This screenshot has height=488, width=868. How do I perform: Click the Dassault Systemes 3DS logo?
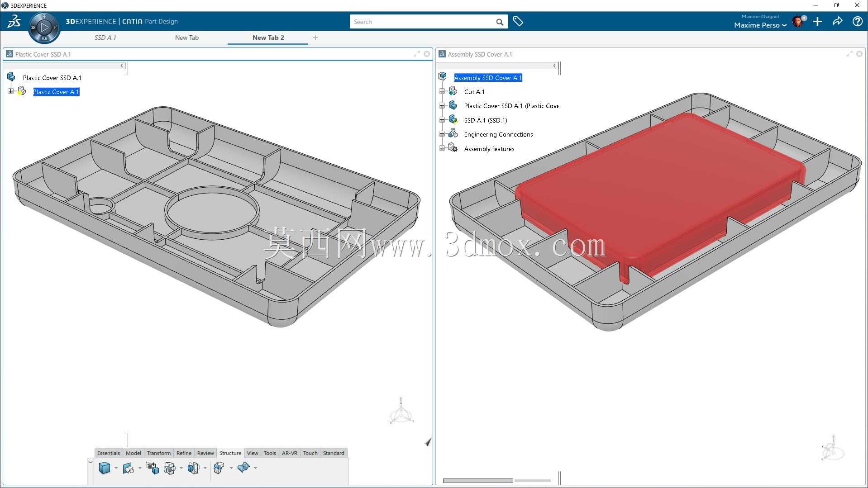coord(14,21)
